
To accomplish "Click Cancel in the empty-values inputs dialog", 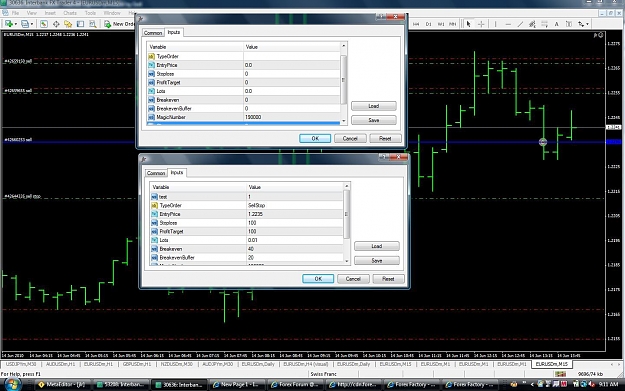I will pyautogui.click(x=350, y=138).
